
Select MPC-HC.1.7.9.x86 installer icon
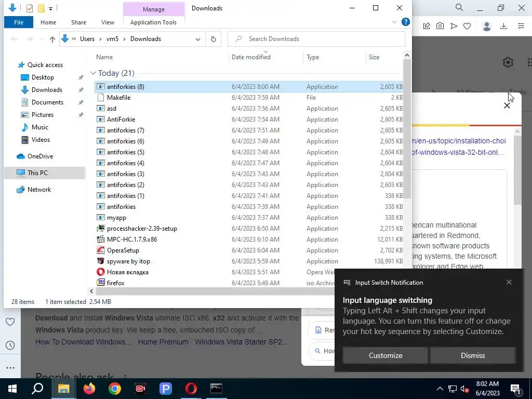pos(100,239)
